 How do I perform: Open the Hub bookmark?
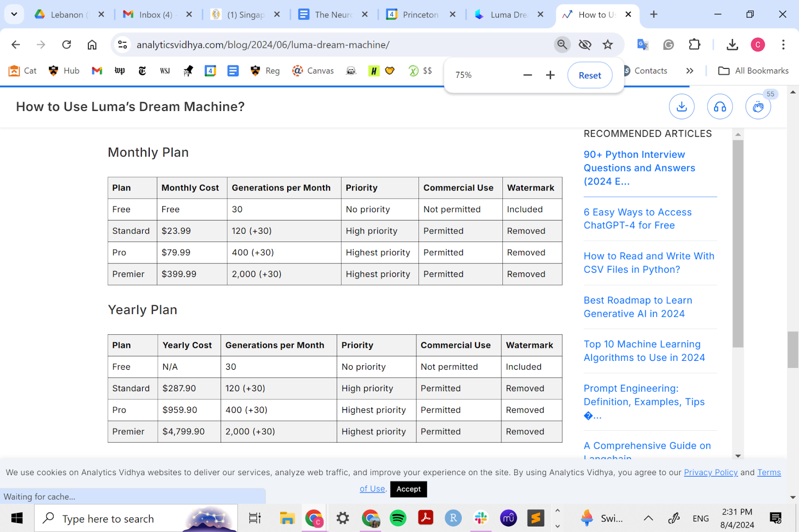tap(64, 71)
